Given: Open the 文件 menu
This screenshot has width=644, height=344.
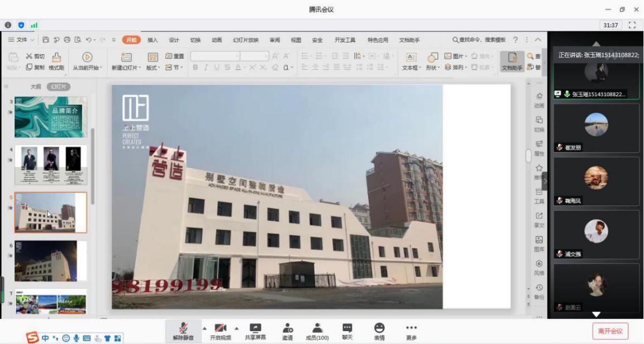Looking at the screenshot, I should coord(21,40).
